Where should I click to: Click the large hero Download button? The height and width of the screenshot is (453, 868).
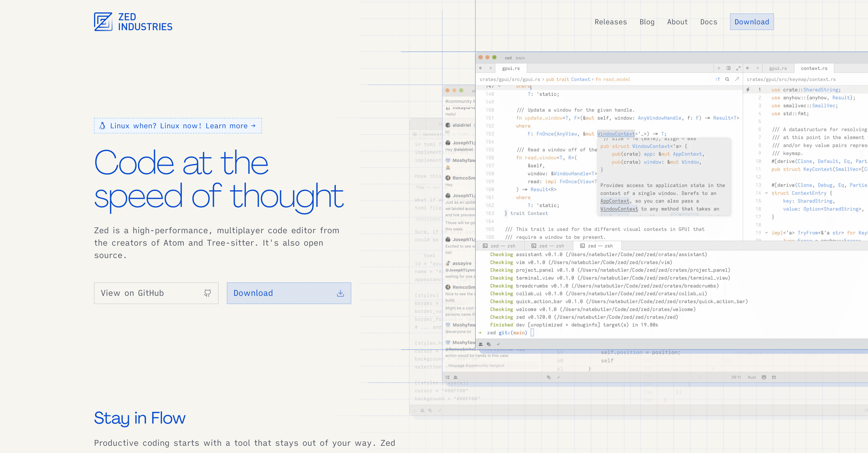289,293
